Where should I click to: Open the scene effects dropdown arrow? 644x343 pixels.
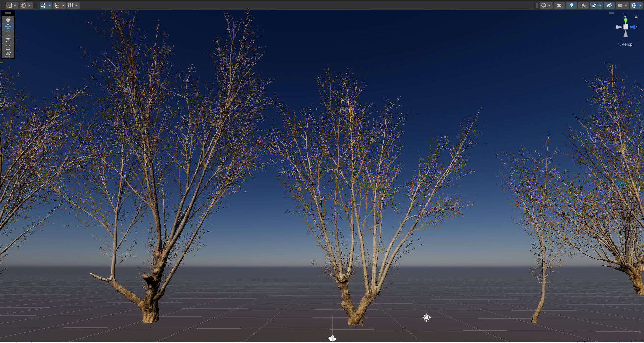coord(600,5)
